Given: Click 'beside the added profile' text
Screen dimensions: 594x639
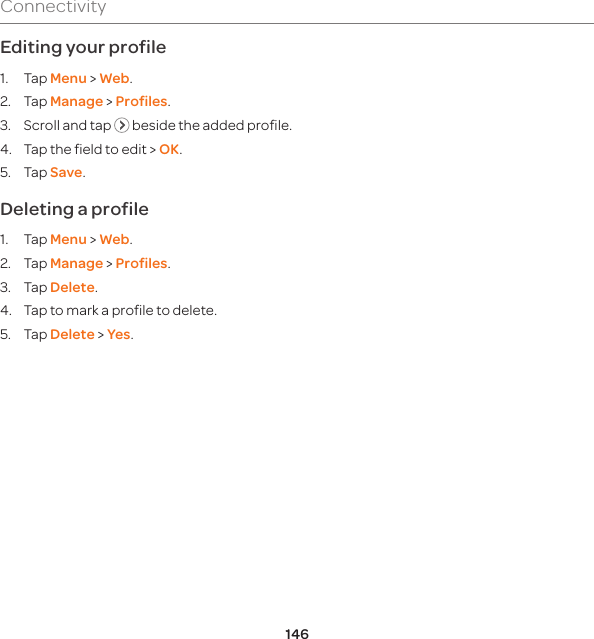Looking at the screenshot, I should point(212,126).
